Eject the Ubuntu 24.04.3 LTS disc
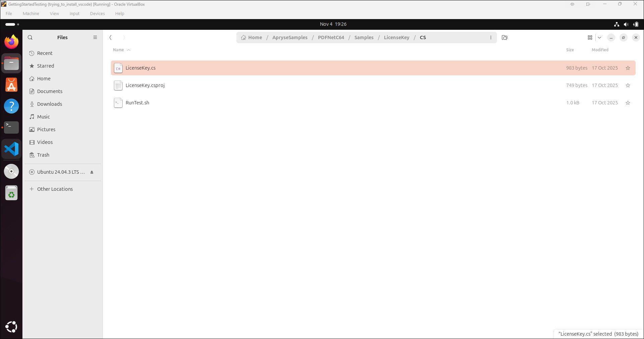 92,172
